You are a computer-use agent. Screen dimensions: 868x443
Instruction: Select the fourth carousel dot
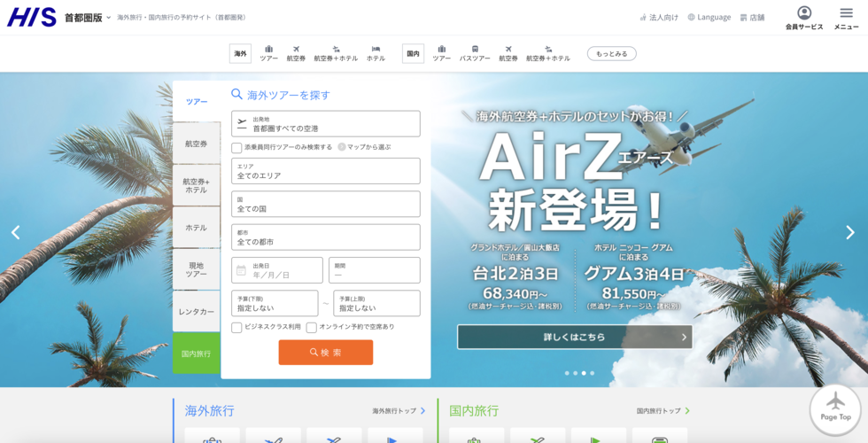(592, 373)
